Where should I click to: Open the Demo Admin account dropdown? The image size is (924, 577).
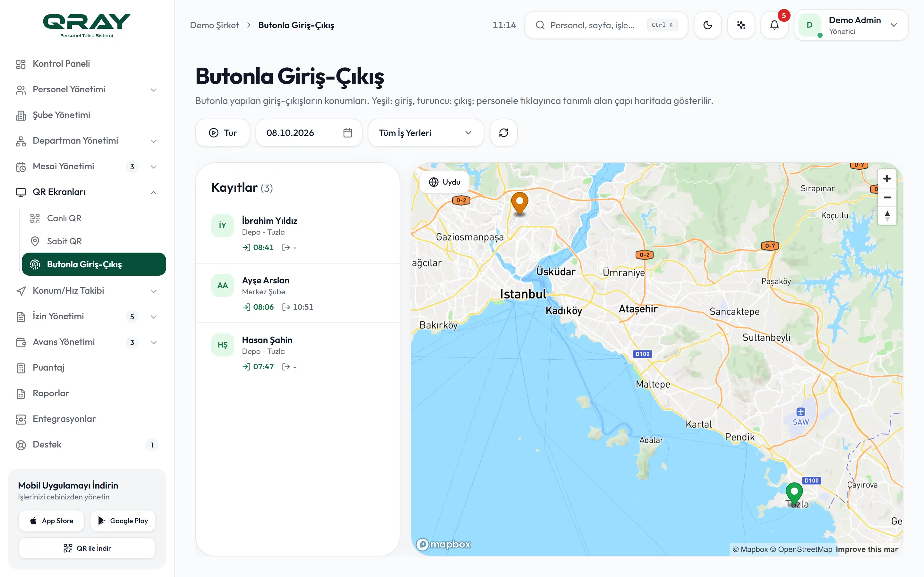coord(851,25)
